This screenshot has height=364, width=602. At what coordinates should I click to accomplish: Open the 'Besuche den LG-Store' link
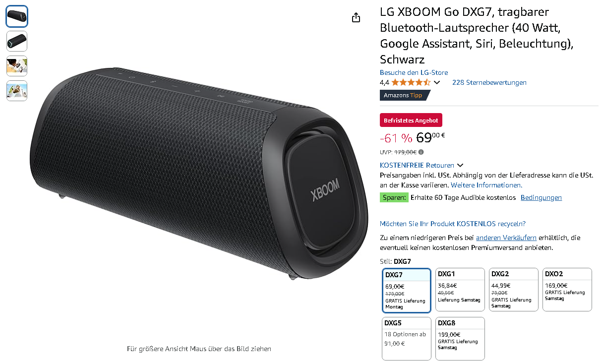[414, 72]
